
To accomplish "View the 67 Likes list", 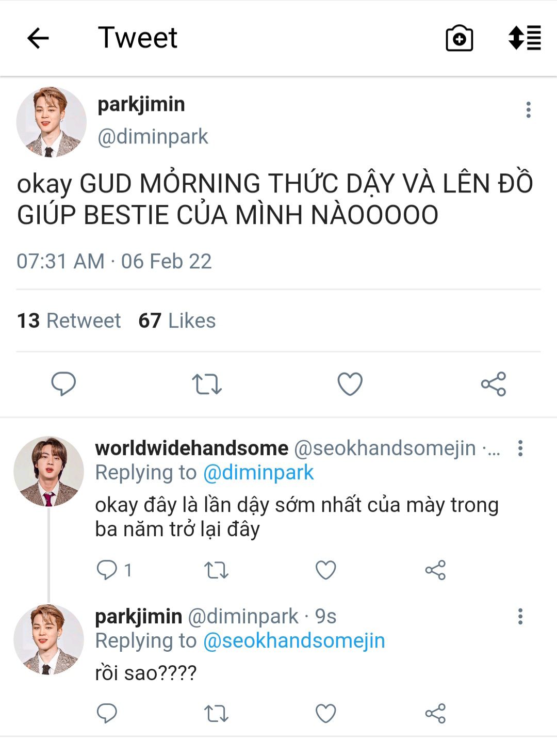I will pos(177,320).
